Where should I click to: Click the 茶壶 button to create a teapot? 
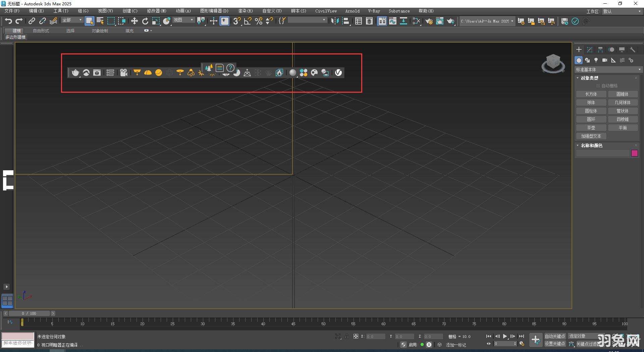tap(591, 128)
